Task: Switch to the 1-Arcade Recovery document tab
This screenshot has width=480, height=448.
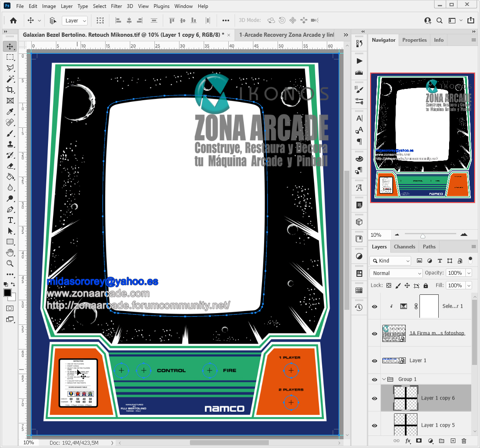Action: pyautogui.click(x=286, y=35)
